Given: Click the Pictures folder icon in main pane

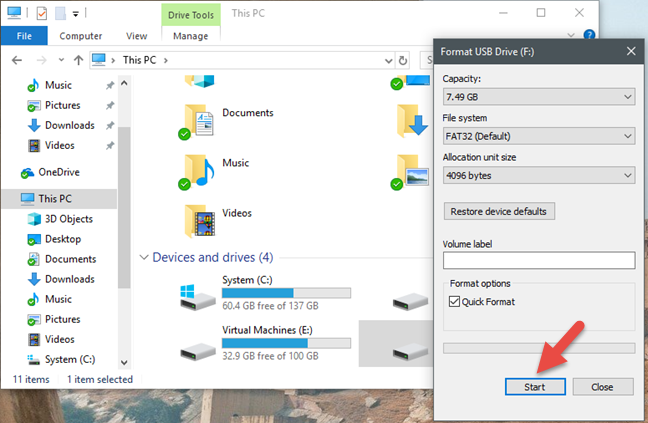Looking at the screenshot, I should coord(411,172).
